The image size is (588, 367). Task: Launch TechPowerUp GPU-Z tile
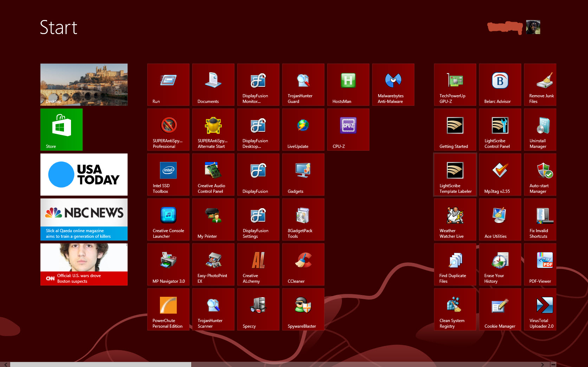[x=455, y=85]
